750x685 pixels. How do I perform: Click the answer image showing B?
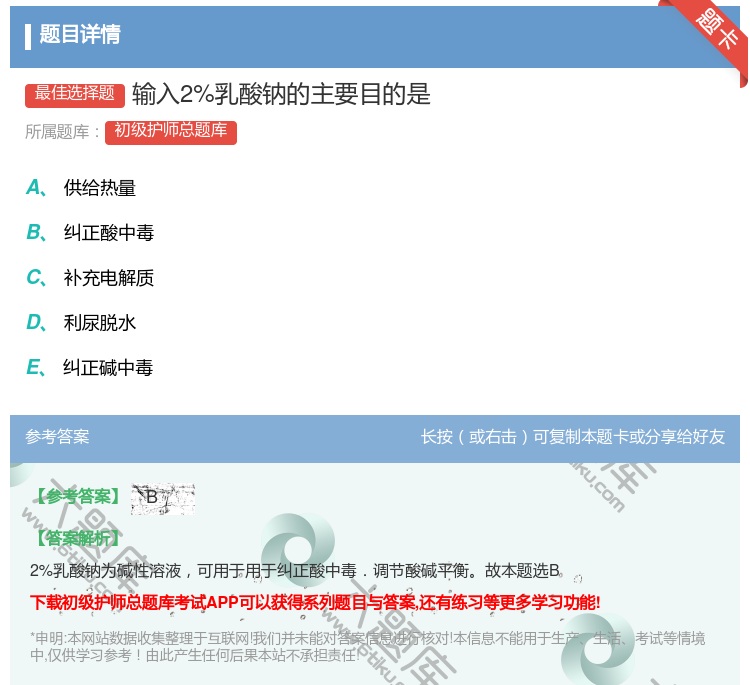click(x=163, y=498)
